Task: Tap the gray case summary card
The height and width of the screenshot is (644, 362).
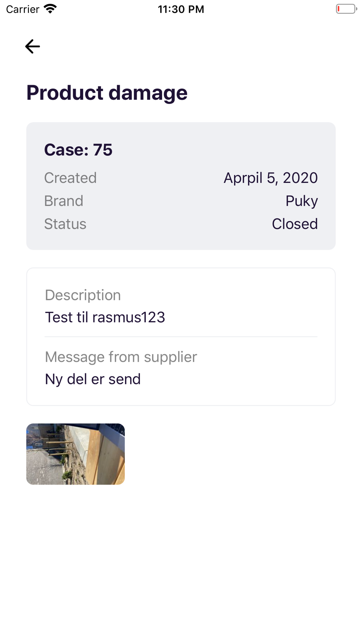Action: tap(181, 186)
